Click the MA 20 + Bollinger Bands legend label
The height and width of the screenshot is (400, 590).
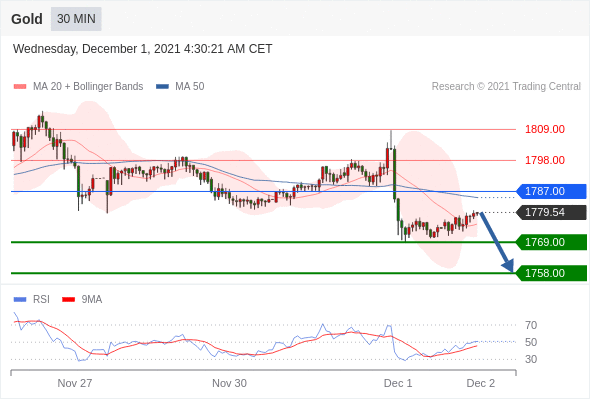[88, 87]
